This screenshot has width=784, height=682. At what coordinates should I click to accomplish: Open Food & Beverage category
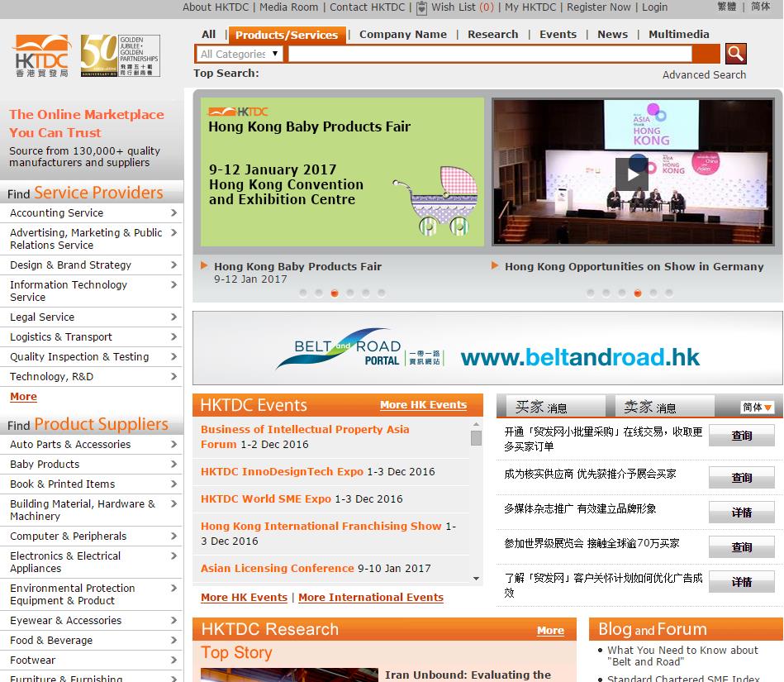(51, 641)
